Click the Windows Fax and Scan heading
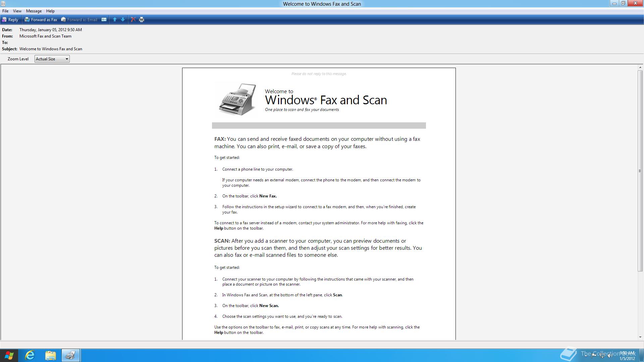The width and height of the screenshot is (644, 362). coord(326,100)
